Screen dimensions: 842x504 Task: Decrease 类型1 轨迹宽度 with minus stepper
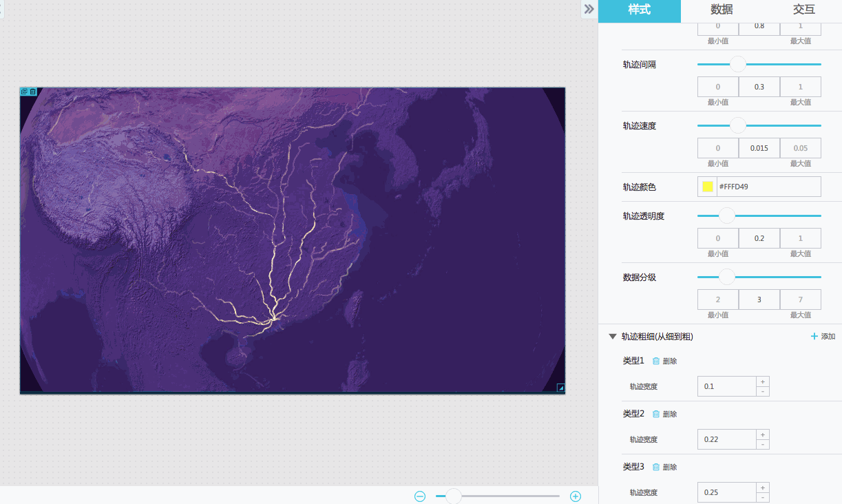[x=763, y=391]
